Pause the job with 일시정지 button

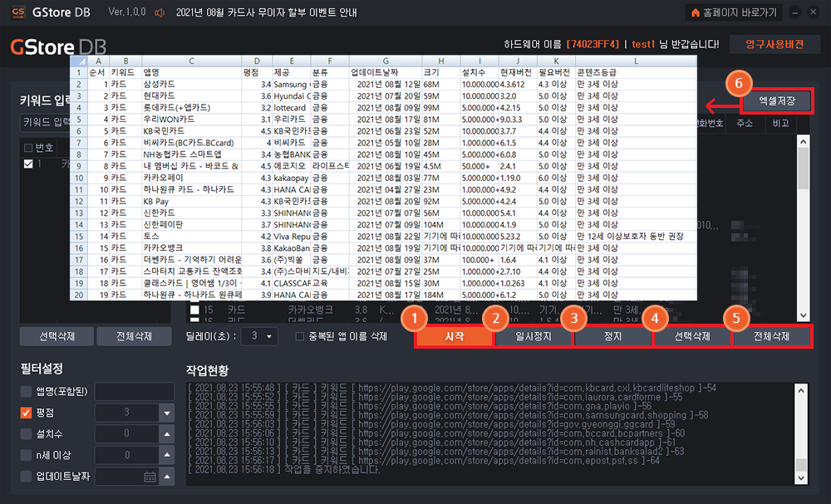click(x=534, y=336)
